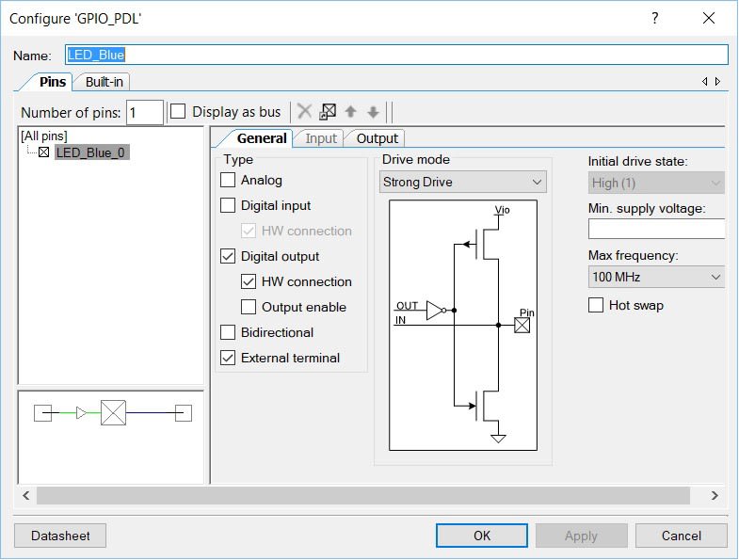
Task: Click the Pin symbol in drive mode diagram
Action: (x=522, y=326)
